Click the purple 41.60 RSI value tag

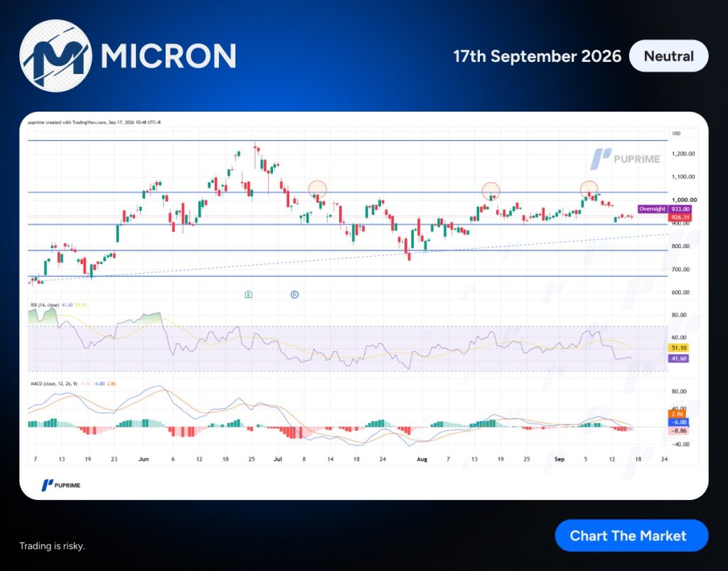coord(678,358)
